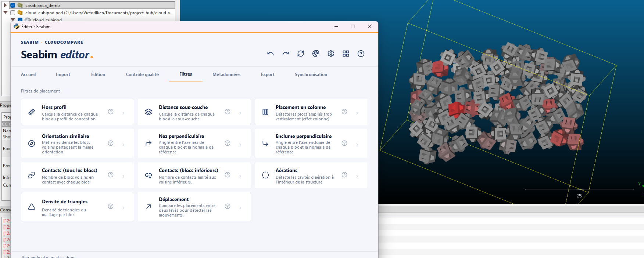
Task: Open Aérations via its chevron
Action: click(x=357, y=176)
